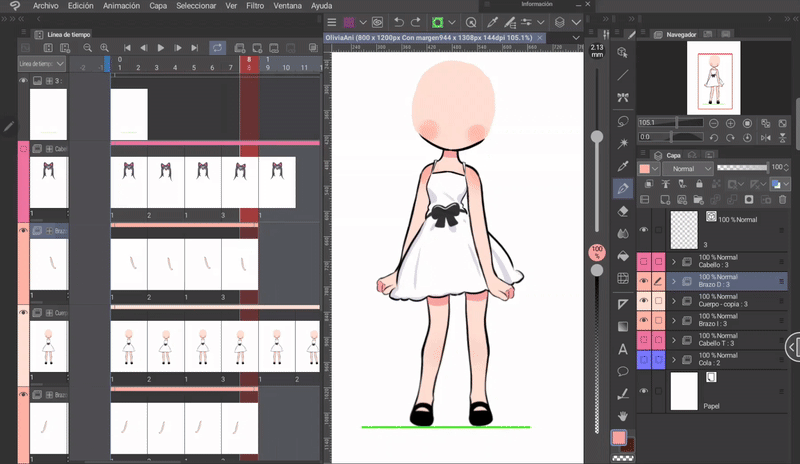Select the Hand move tool

coord(623,415)
